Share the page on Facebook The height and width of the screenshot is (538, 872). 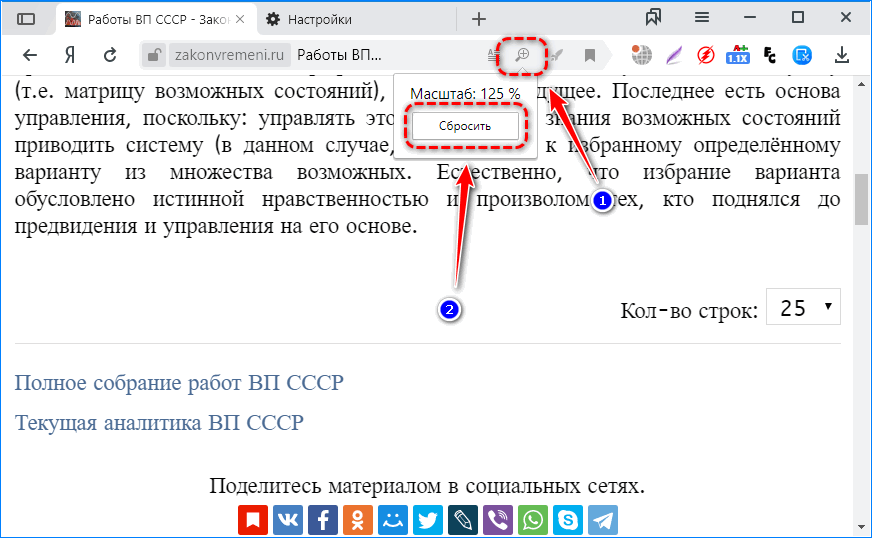(323, 520)
